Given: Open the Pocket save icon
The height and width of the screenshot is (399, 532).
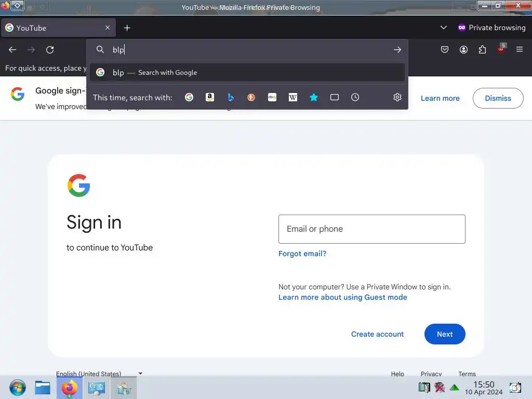Looking at the screenshot, I should (x=445, y=50).
